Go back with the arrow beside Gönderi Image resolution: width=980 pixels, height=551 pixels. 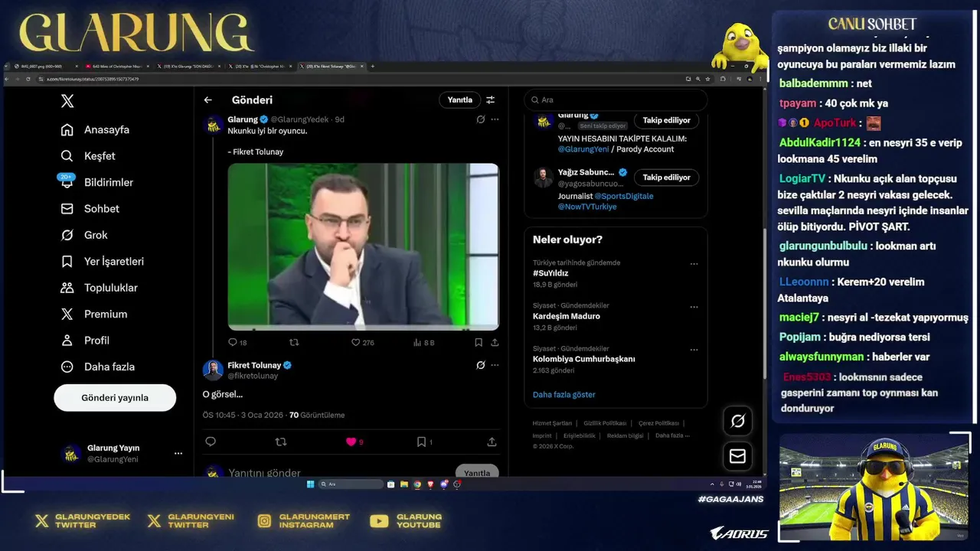tap(207, 100)
